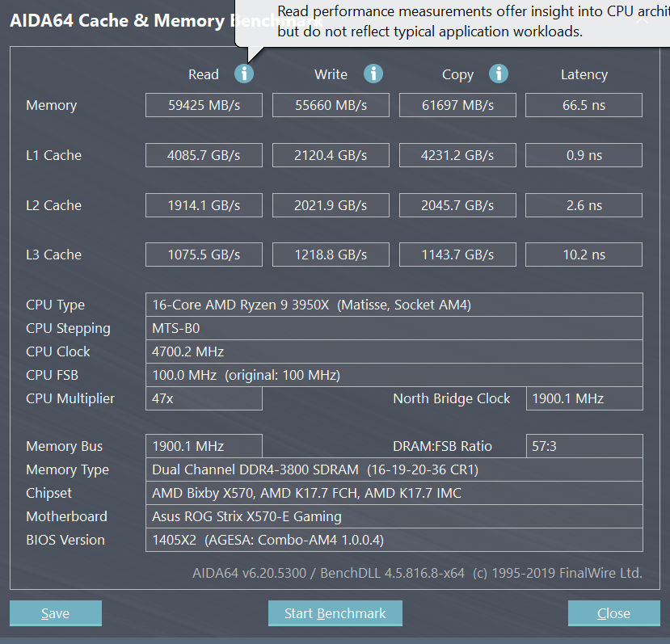Click the CPU Stepping value MTS-B0
Screen dimensions: 670x644
click(394, 328)
